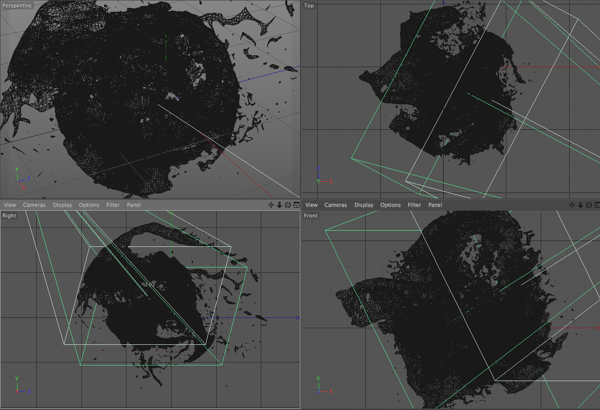Click the orbit rotate icon in the Right view
Image resolution: width=600 pixels, height=410 pixels.
(288, 205)
